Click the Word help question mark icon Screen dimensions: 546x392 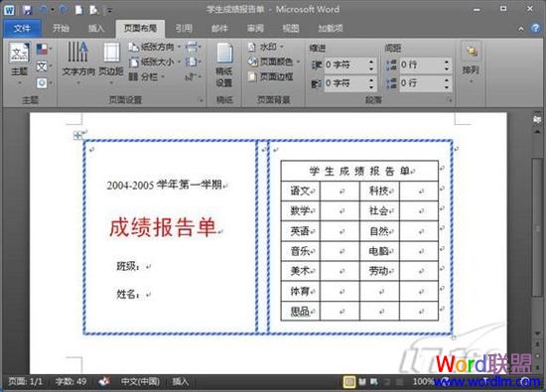click(x=535, y=28)
